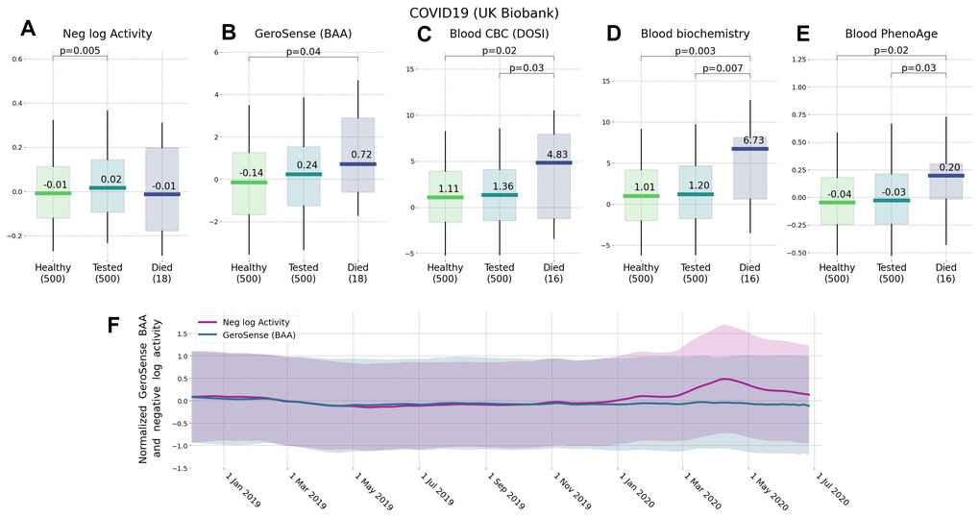Click the 0.20 median label in Blood PhenoAge

coord(946,165)
